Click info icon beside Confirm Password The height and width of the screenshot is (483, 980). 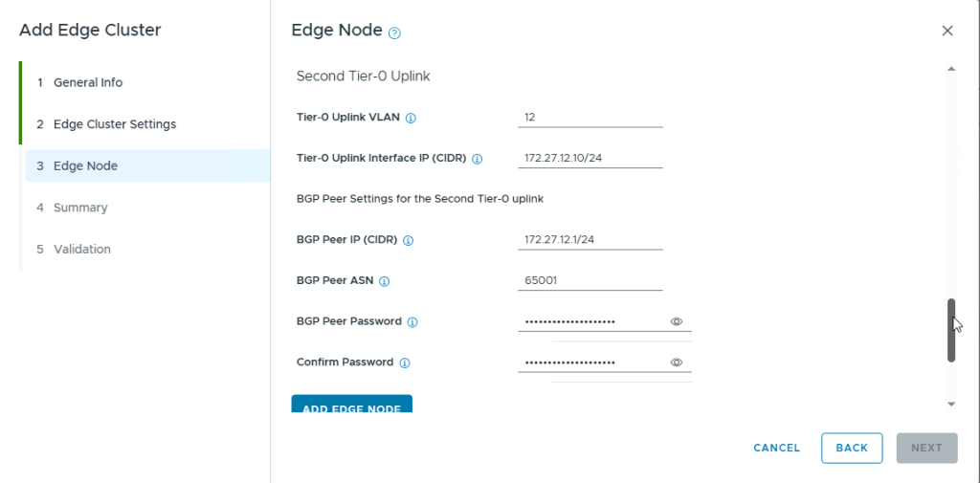405,363
